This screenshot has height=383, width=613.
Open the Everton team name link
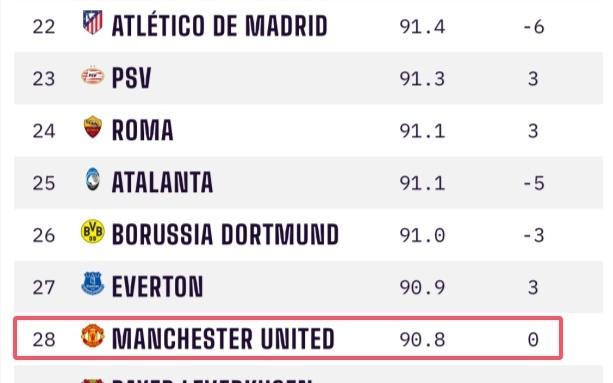click(158, 286)
